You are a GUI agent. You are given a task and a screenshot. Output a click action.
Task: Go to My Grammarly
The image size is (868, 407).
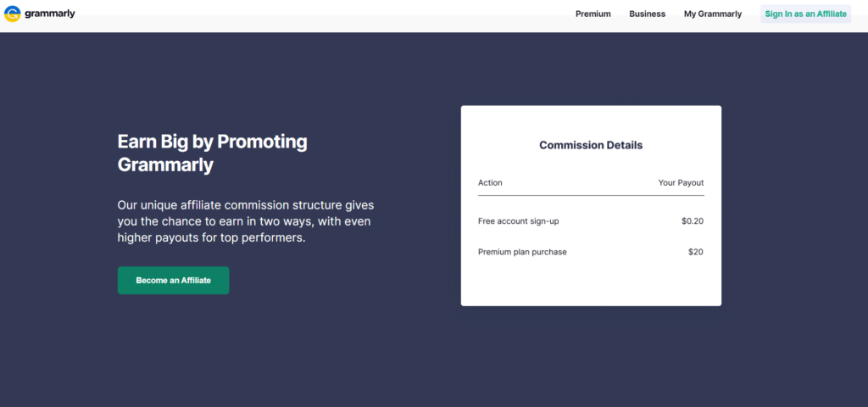coord(712,14)
